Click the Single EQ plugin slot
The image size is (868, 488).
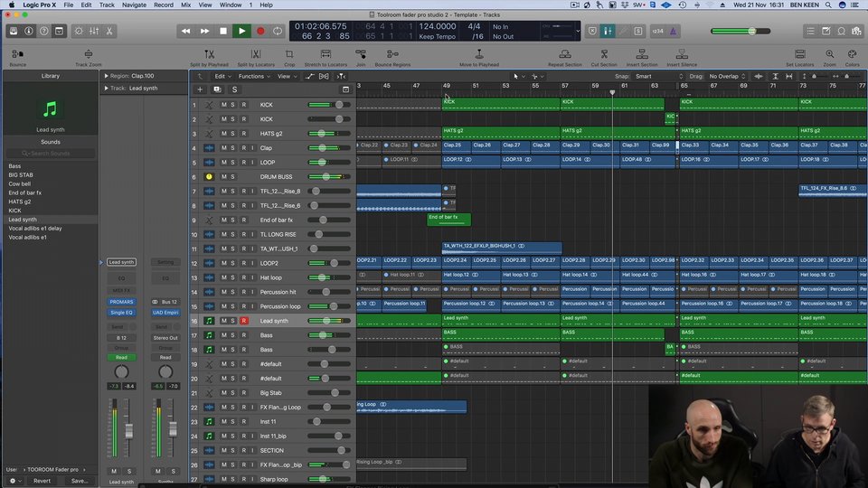[121, 313]
